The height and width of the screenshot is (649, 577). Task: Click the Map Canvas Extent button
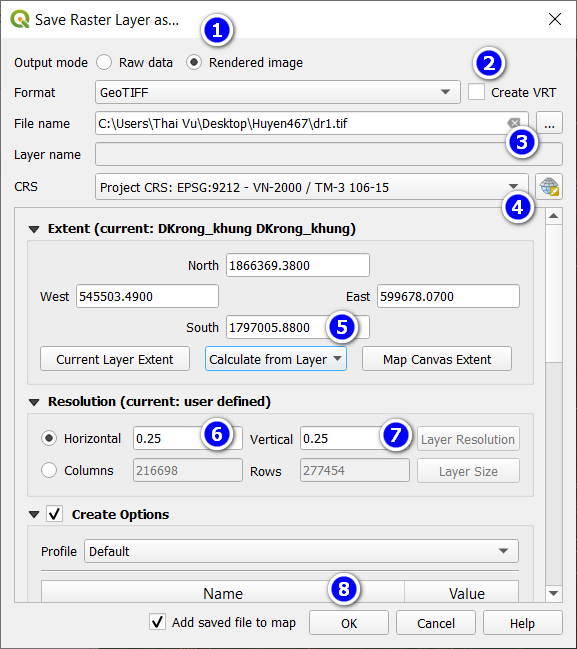(437, 359)
